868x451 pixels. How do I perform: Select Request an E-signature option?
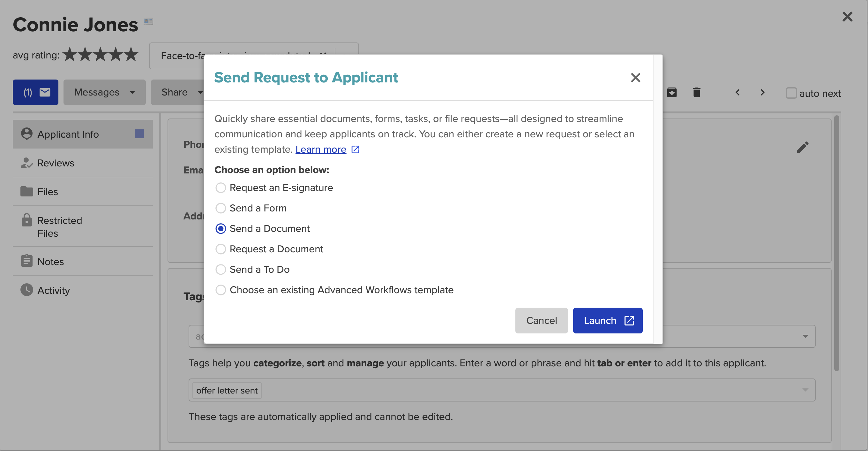[221, 187]
